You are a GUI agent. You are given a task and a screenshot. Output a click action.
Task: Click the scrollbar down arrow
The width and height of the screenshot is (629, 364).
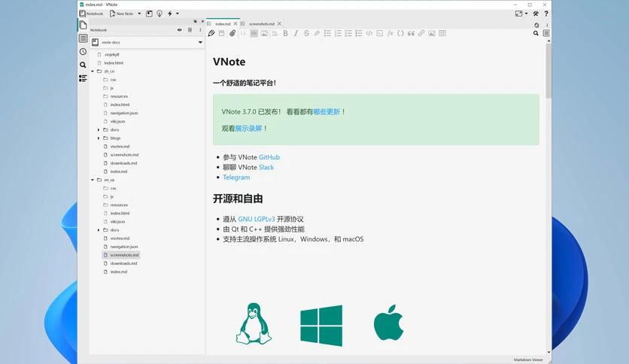548,352
